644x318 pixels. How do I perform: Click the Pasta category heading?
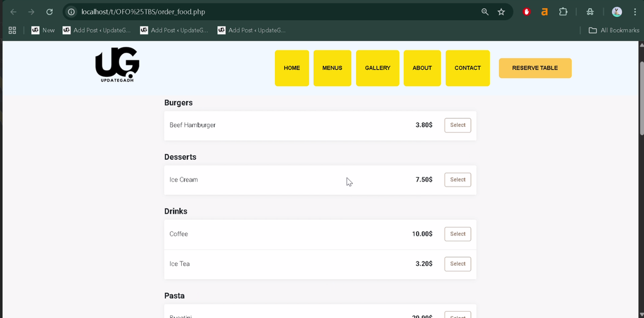[175, 296]
